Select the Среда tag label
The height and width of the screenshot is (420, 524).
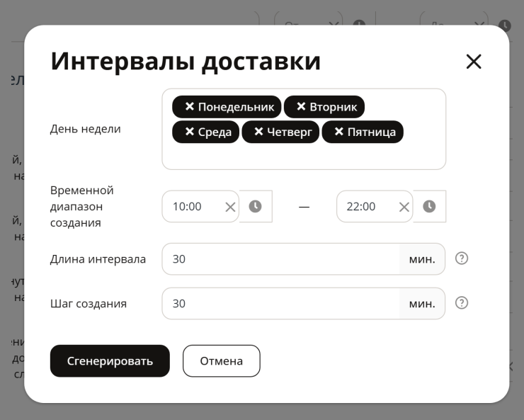click(215, 132)
